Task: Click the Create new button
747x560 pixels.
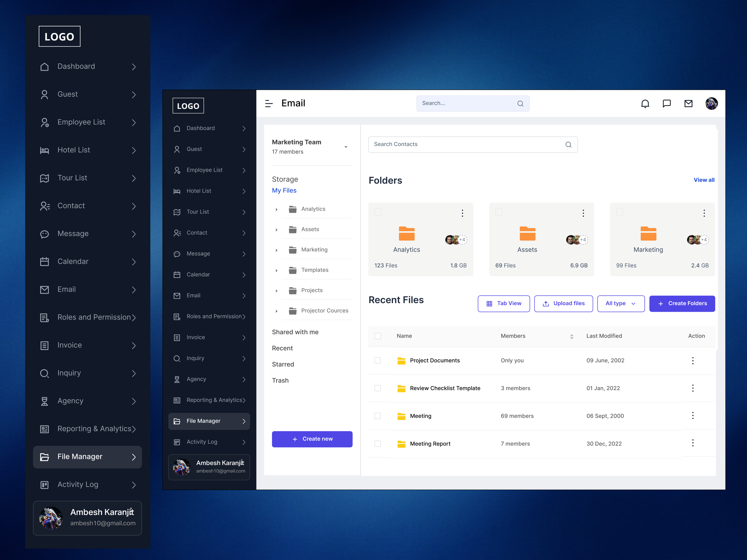Action: pyautogui.click(x=312, y=439)
